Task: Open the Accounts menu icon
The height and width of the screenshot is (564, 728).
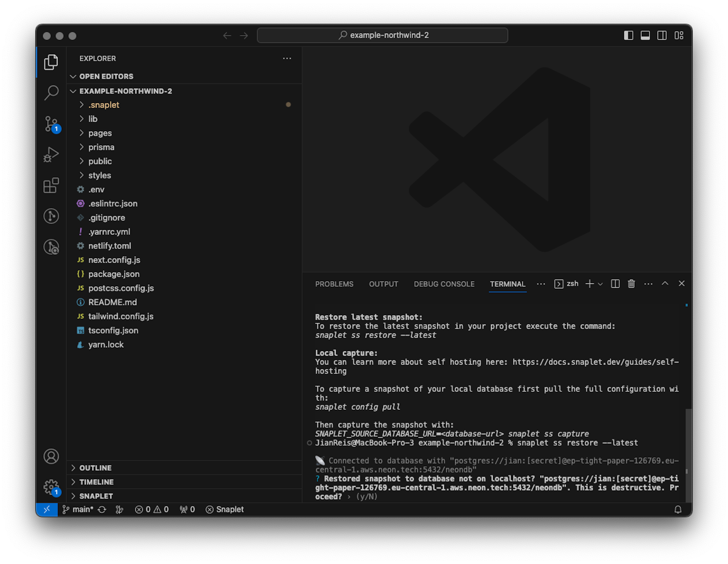Action: [51, 456]
